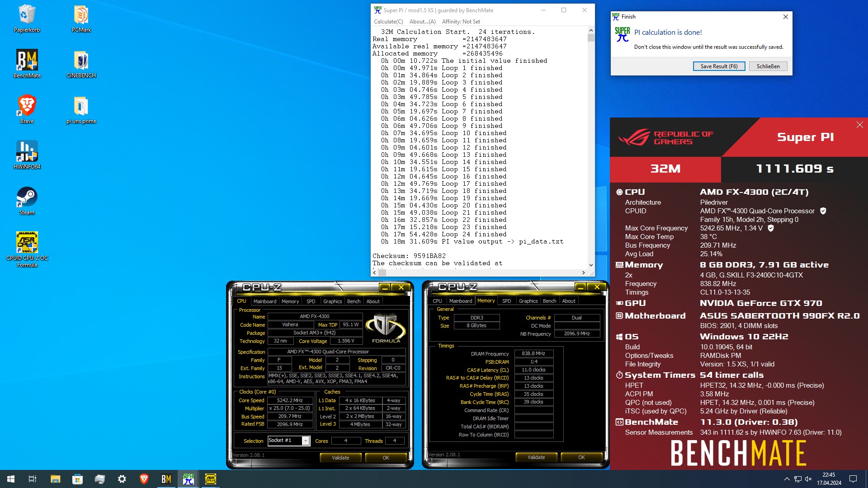Image resolution: width=868 pixels, height=488 pixels.
Task: Click Super PI horizontal scrollbar left arrow
Action: click(374, 272)
